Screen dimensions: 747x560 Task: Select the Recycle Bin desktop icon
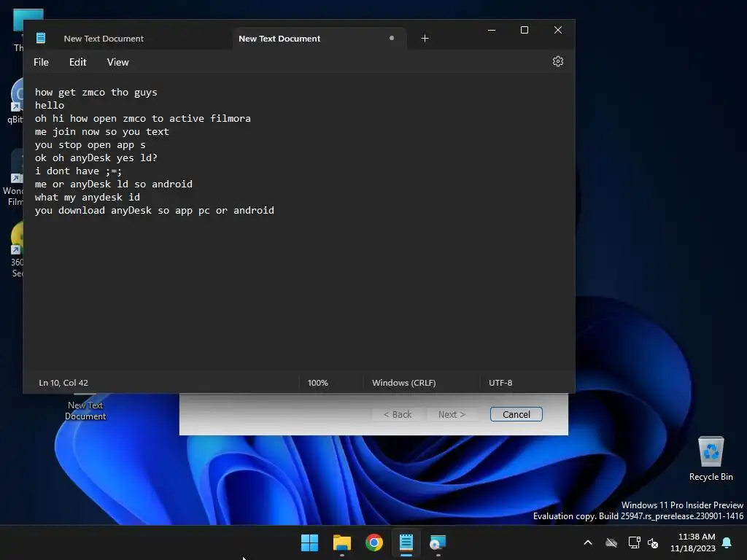pyautogui.click(x=711, y=459)
